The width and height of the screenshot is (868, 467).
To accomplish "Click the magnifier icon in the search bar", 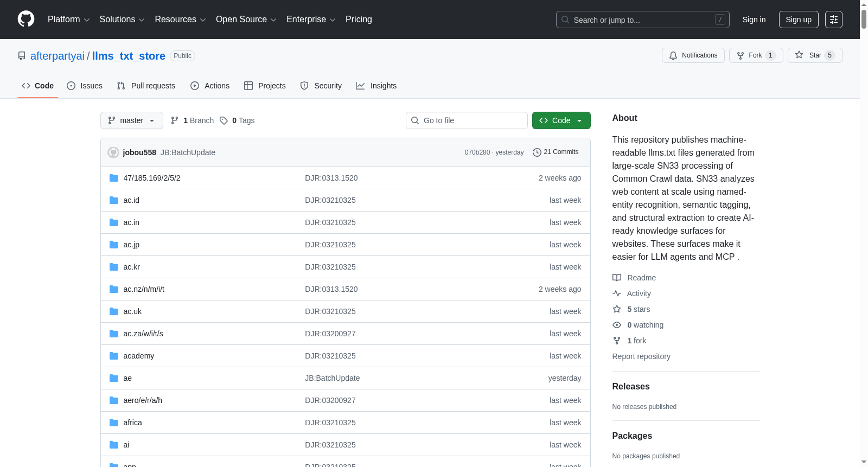I will [565, 20].
